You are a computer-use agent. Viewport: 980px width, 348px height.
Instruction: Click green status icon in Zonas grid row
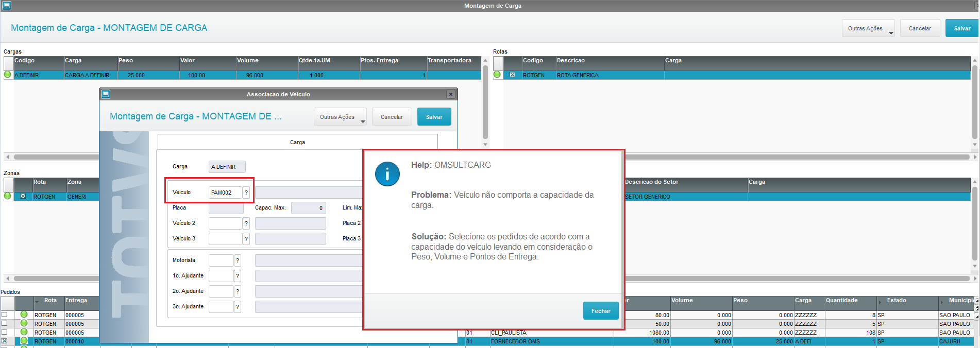(8, 196)
